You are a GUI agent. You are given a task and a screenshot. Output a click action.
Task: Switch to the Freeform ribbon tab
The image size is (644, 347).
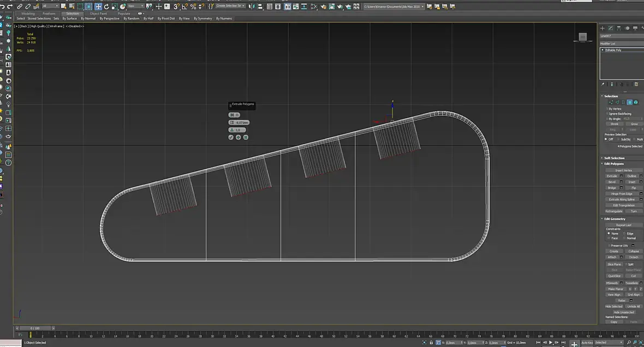point(49,13)
